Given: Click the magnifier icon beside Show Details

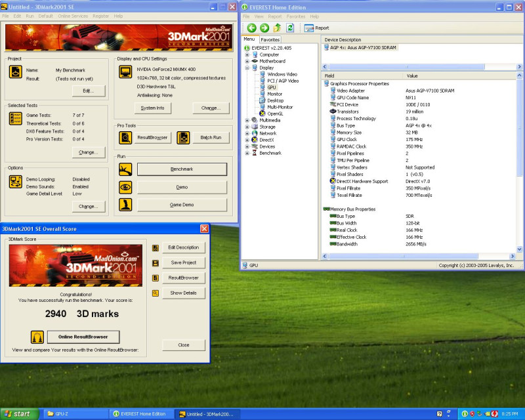Looking at the screenshot, I should [156, 293].
